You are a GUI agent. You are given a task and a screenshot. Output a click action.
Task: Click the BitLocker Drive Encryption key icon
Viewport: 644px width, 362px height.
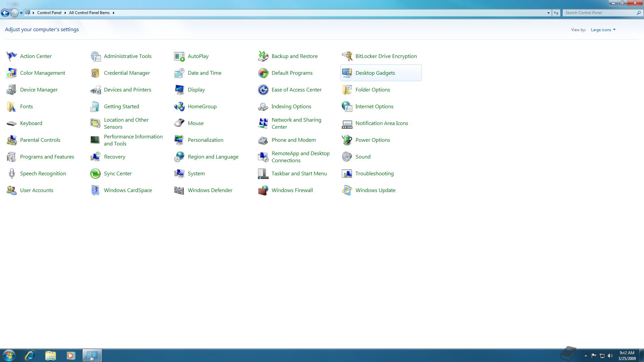[347, 56]
